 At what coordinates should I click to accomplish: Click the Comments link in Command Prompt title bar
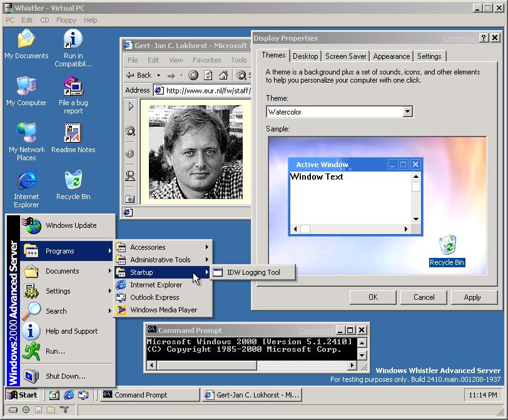pos(316,330)
